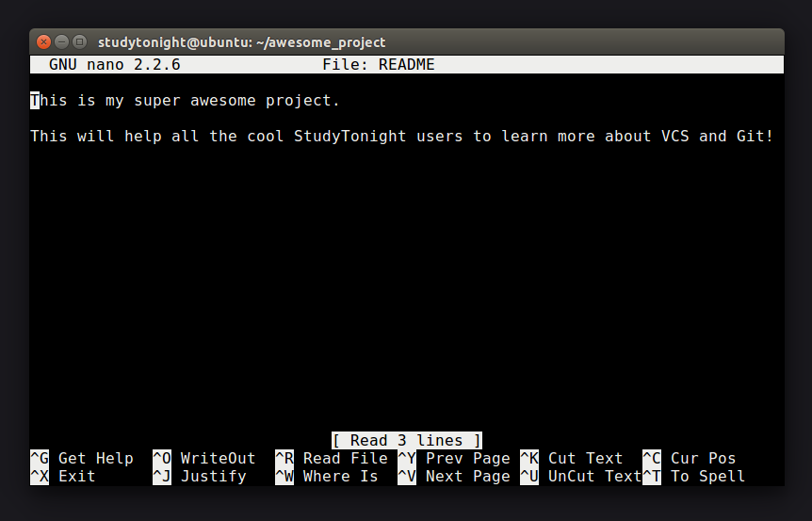Click the File: README header label
The width and height of the screenshot is (812, 521).
point(379,65)
